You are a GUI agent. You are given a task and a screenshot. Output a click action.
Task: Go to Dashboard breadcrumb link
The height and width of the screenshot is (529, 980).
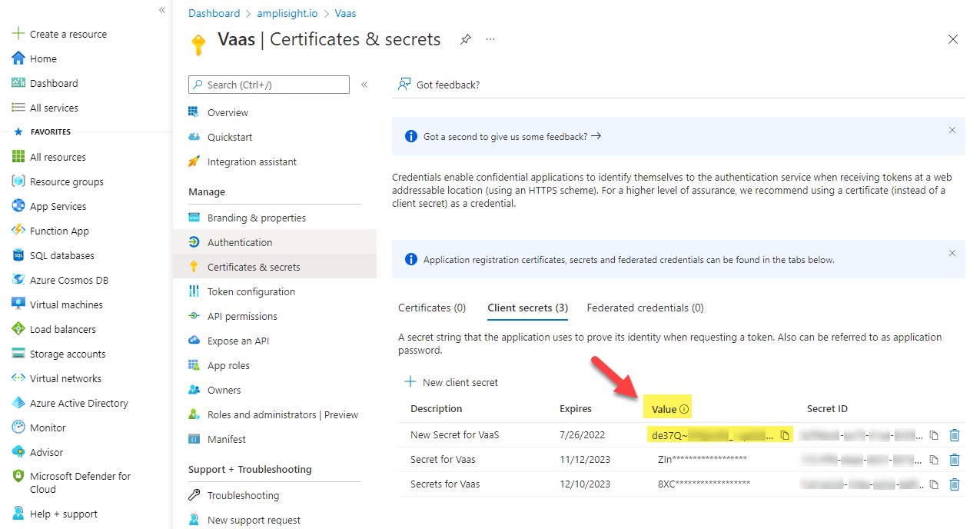(214, 13)
